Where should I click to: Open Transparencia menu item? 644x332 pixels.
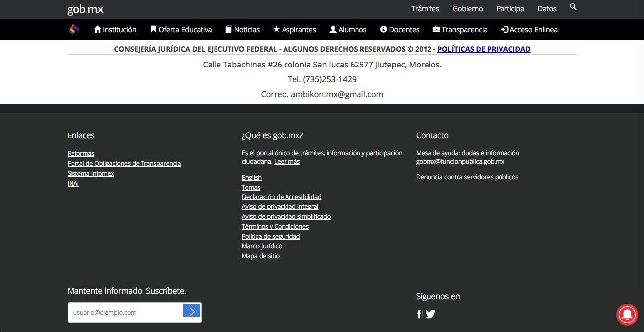tap(460, 30)
